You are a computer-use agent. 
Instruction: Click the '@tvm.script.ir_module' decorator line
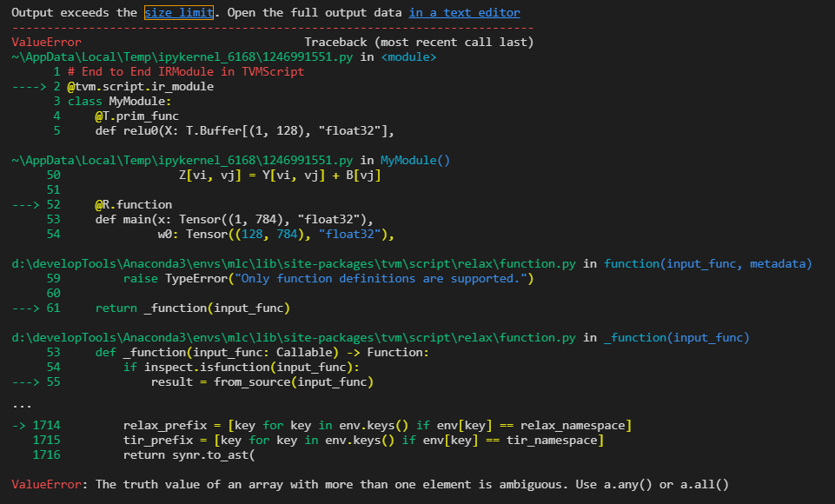(141, 86)
